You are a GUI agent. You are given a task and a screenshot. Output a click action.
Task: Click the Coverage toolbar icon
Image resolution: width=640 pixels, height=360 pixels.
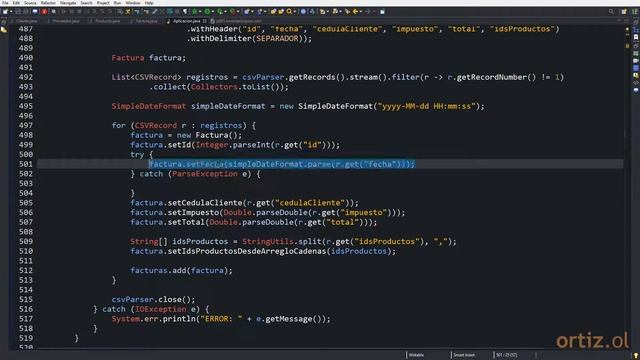click(219, 11)
